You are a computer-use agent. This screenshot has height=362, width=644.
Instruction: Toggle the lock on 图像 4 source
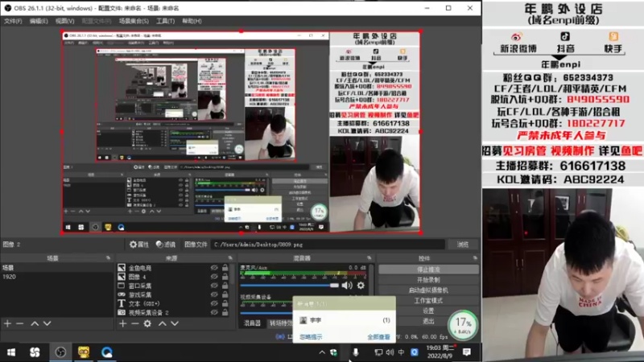click(225, 277)
